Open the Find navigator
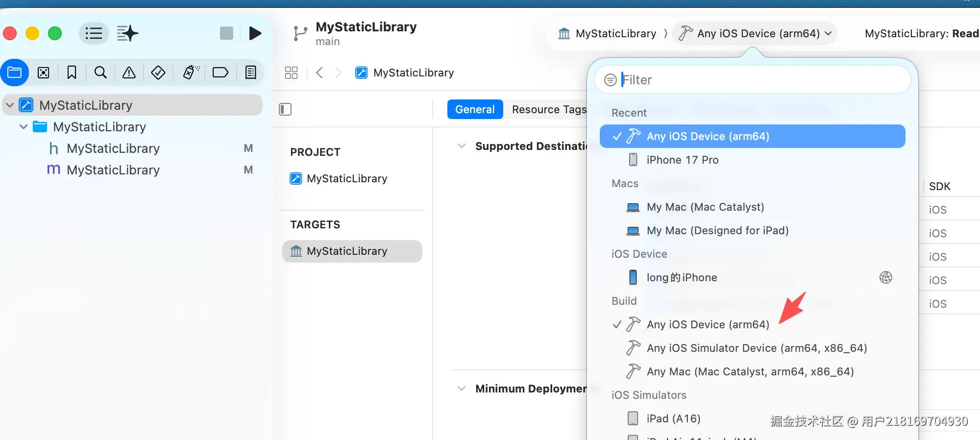The image size is (980, 440). 100,73
